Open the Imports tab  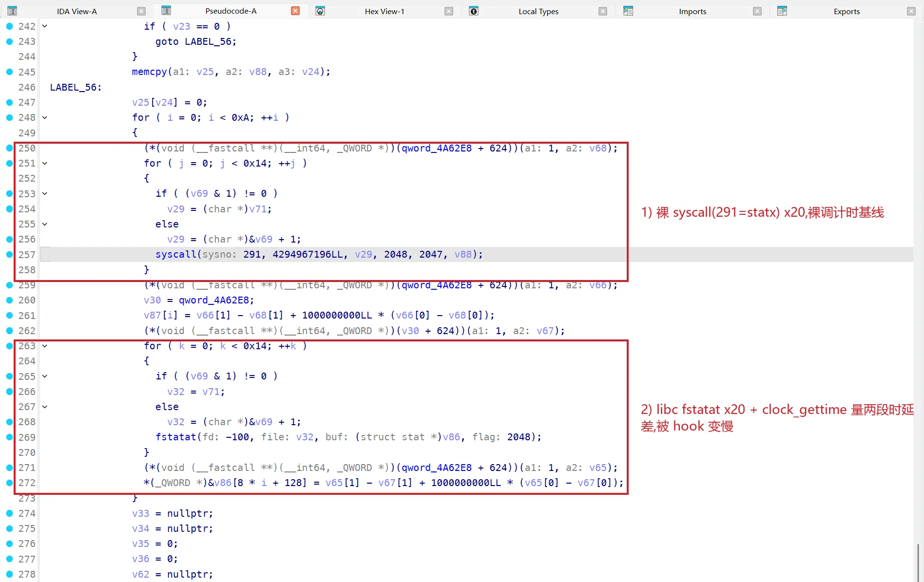[693, 11]
